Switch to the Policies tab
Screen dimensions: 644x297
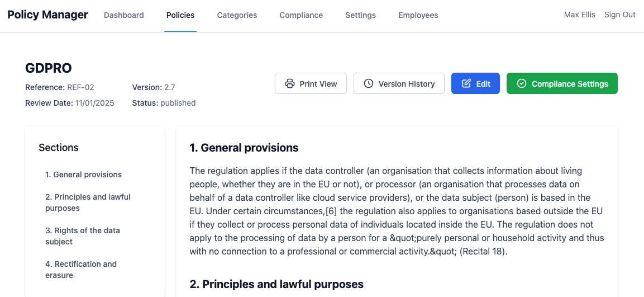click(180, 15)
